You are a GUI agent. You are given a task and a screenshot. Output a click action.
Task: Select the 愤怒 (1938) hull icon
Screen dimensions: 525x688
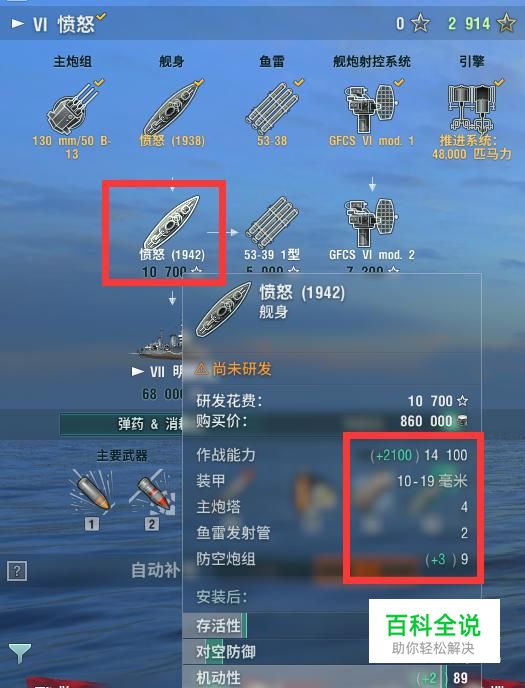coord(172,108)
